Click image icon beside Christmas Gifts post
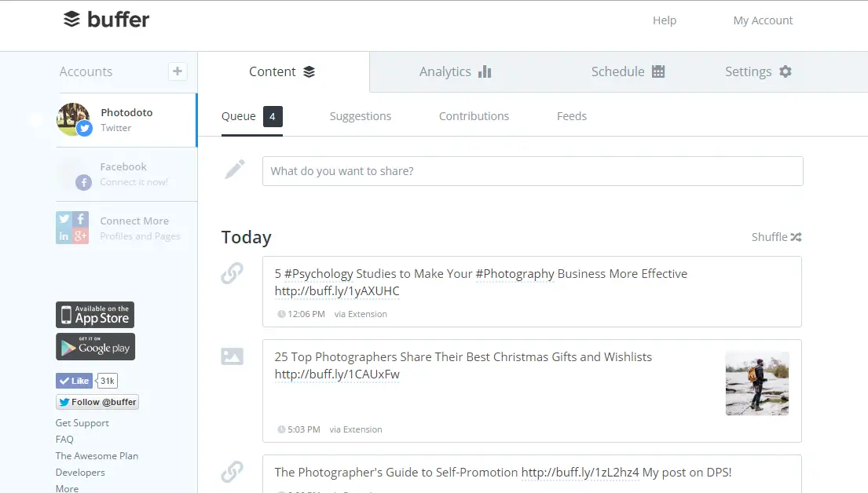The image size is (868, 493). click(x=232, y=356)
